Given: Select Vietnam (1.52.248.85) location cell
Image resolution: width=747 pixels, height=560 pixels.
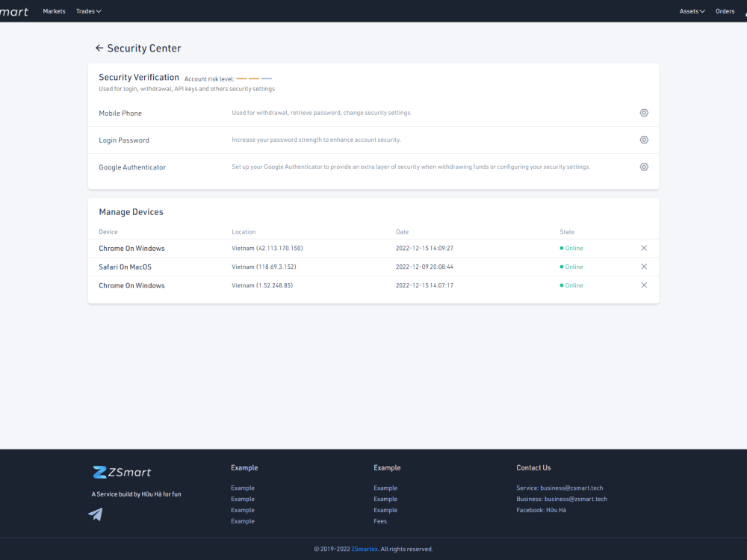Looking at the screenshot, I should coord(262,285).
